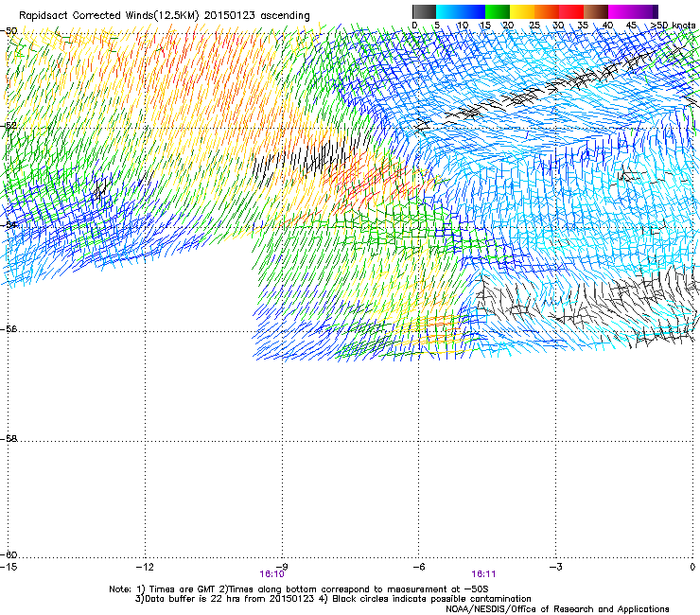Click the latitude label -50

point(9,31)
